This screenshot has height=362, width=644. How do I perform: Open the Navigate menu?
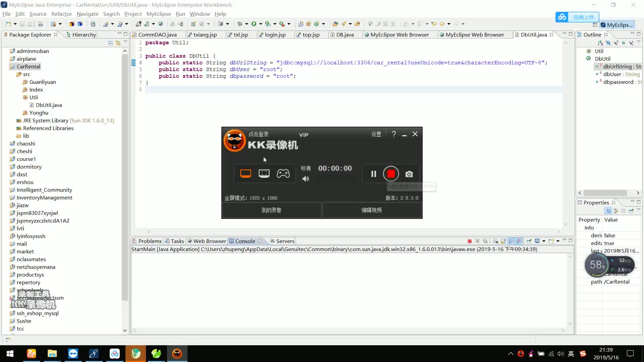[x=88, y=14]
